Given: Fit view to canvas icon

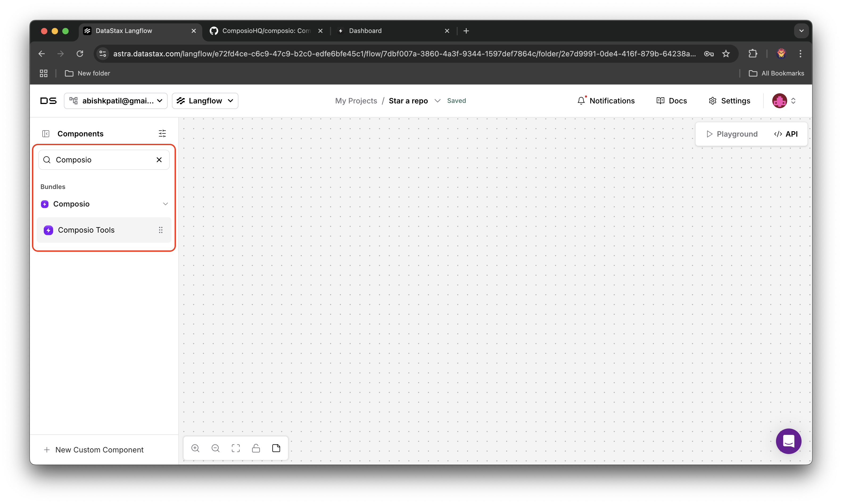Looking at the screenshot, I should [236, 448].
